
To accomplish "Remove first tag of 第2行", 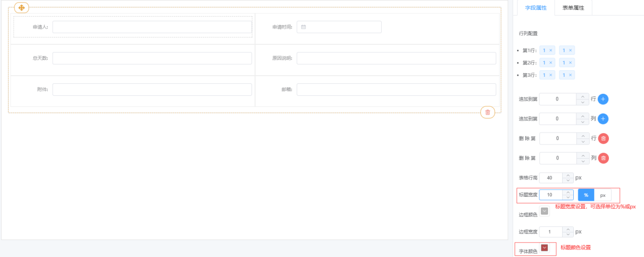I will click(x=551, y=63).
